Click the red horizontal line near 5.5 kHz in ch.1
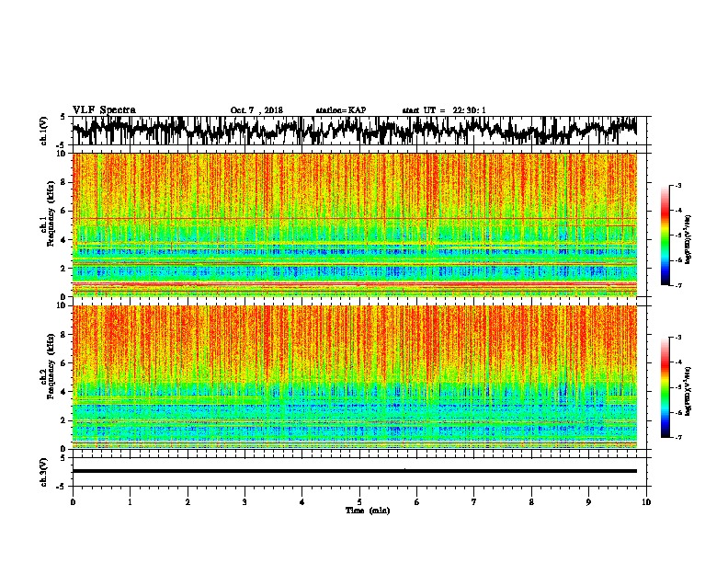 (355, 218)
